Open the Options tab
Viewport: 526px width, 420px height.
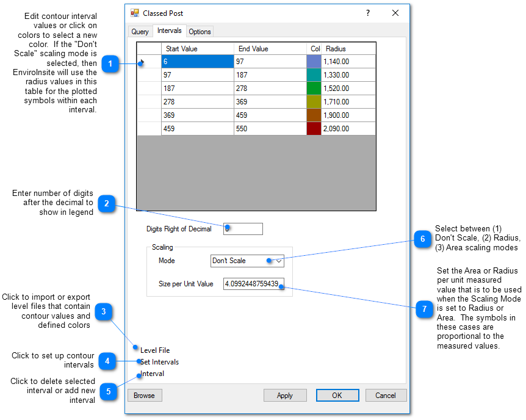tap(200, 32)
